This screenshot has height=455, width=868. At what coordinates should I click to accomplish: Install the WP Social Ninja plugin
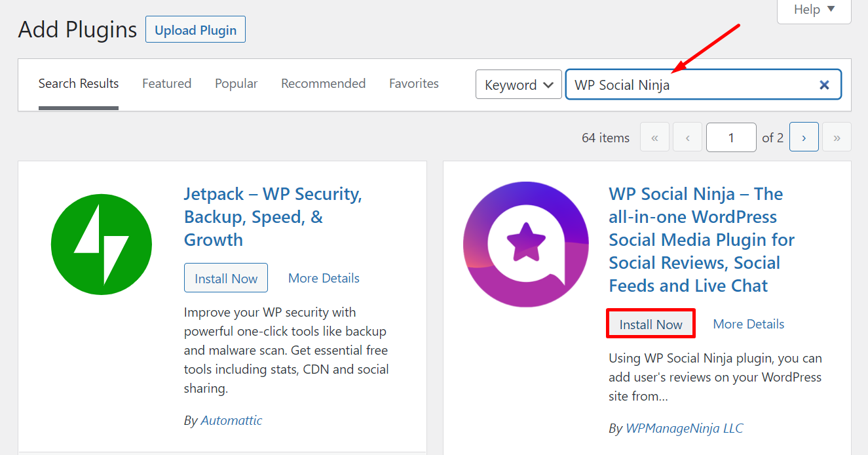[651, 324]
